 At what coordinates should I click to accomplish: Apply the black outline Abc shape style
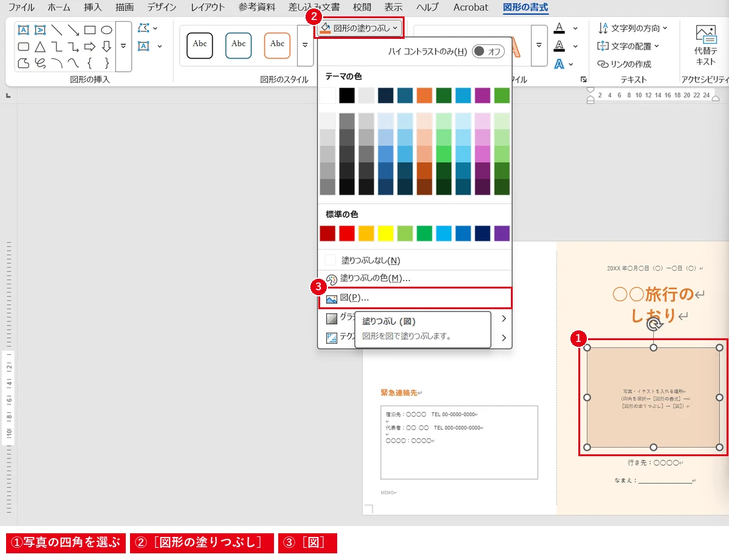[x=200, y=46]
